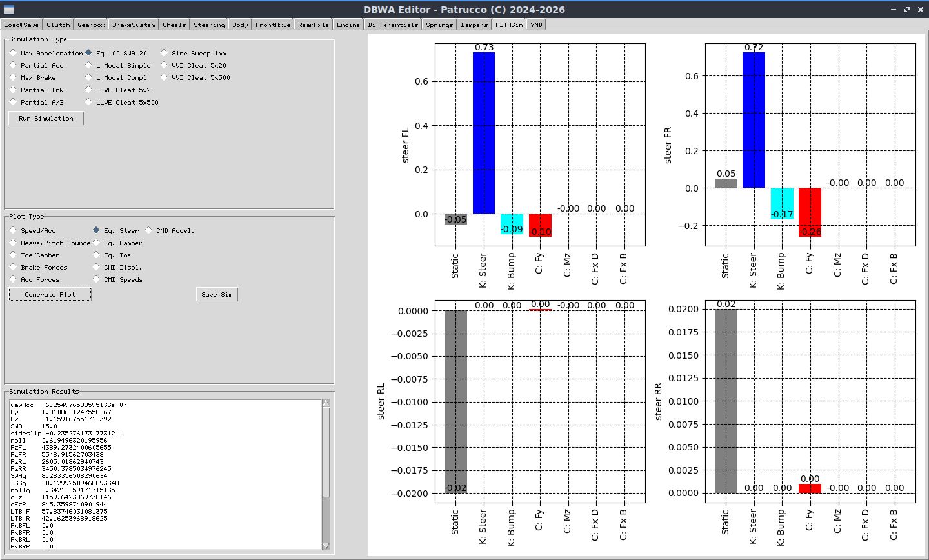
Task: Click the Generate Plot button
Action: [50, 294]
